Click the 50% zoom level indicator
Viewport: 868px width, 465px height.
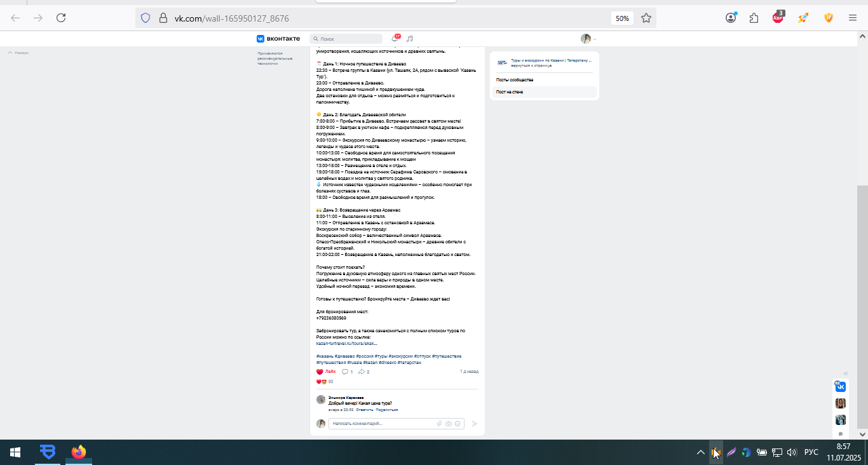tap(622, 18)
